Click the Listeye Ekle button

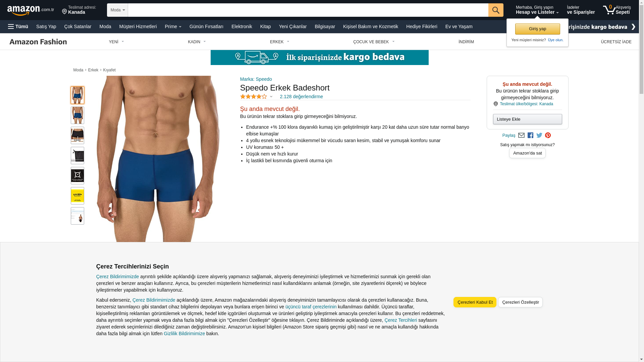click(528, 119)
